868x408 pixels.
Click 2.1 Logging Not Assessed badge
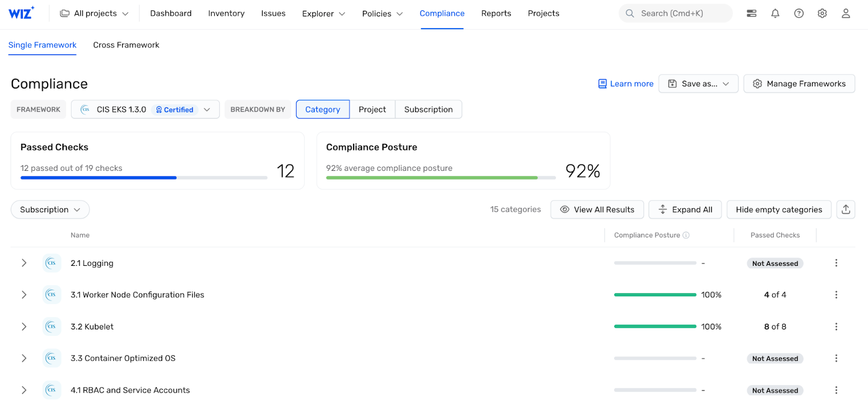pyautogui.click(x=775, y=263)
